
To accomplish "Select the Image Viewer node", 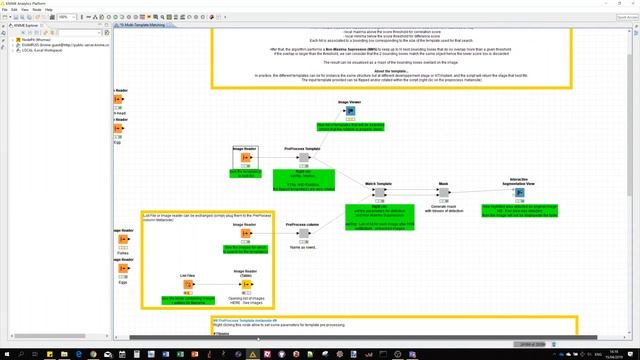I will (x=350, y=111).
